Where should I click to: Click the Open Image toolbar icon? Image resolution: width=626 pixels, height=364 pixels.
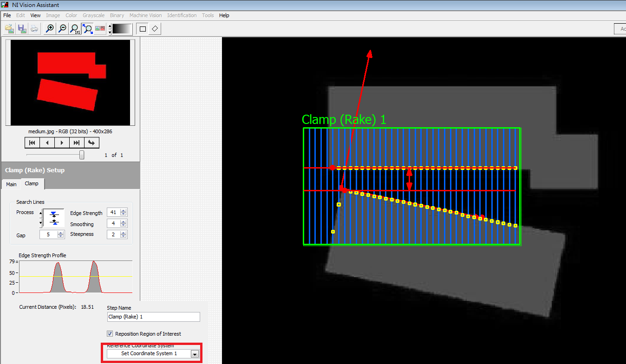(9, 29)
